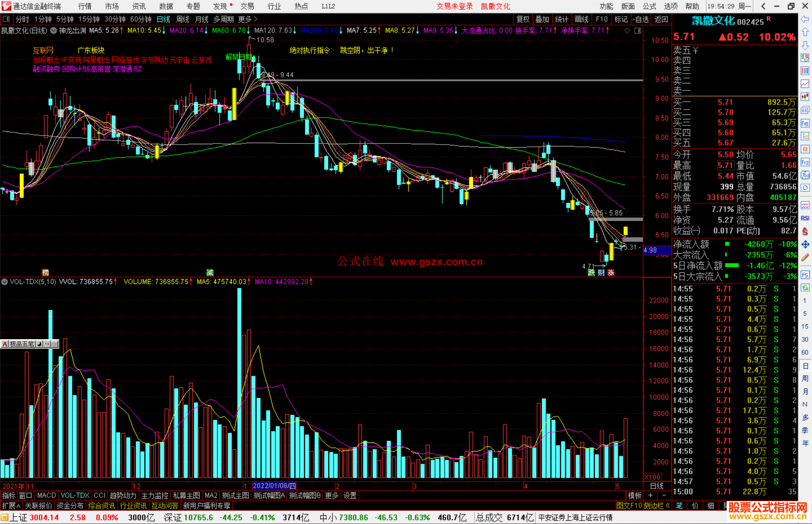Open the 行情 menu
The height and width of the screenshot is (524, 812).
(85, 6)
